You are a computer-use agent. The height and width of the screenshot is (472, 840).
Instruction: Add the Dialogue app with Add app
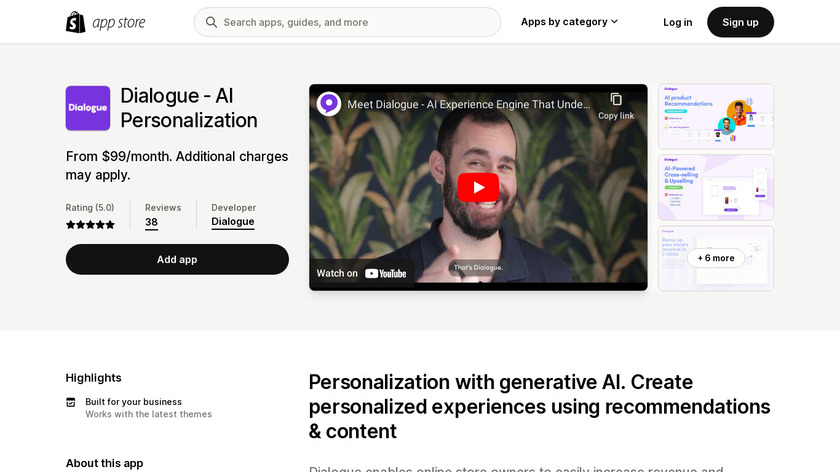point(177,259)
